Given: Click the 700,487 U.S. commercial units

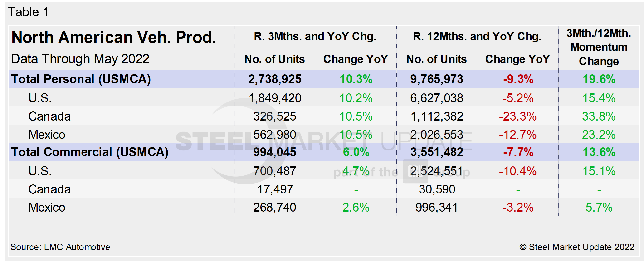Looking at the screenshot, I should point(274,171).
